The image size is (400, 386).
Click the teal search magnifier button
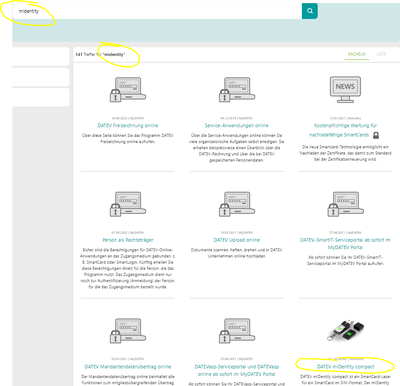(x=310, y=11)
